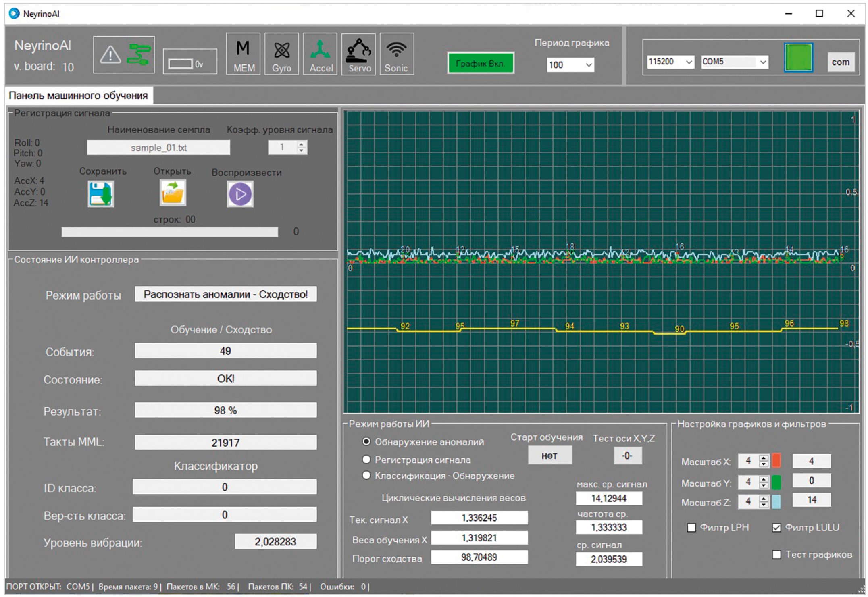Click the sample_01.txt name field
This screenshot has height=597, width=868.
[x=158, y=148]
